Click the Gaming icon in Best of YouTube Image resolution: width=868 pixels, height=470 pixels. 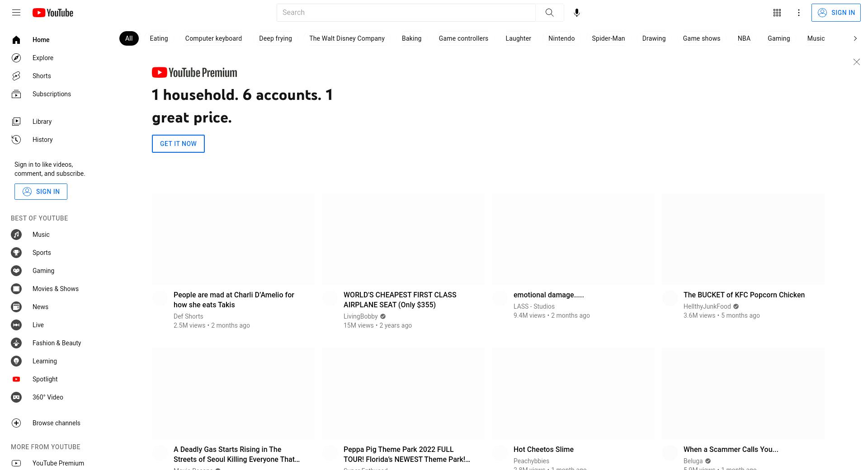(x=16, y=271)
